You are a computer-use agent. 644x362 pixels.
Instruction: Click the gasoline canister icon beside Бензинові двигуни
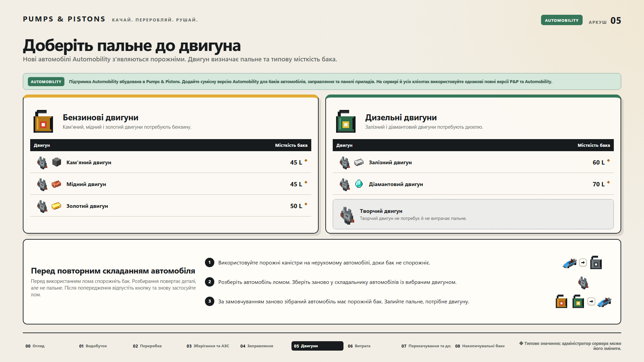tap(43, 121)
